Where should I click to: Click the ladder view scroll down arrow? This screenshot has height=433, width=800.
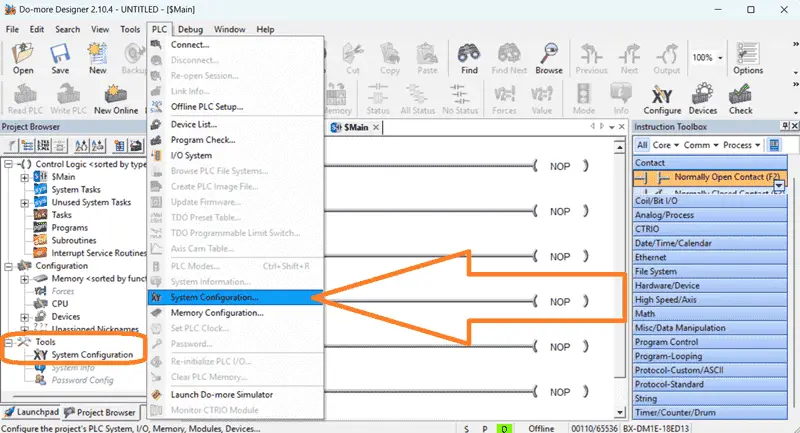tap(619, 412)
